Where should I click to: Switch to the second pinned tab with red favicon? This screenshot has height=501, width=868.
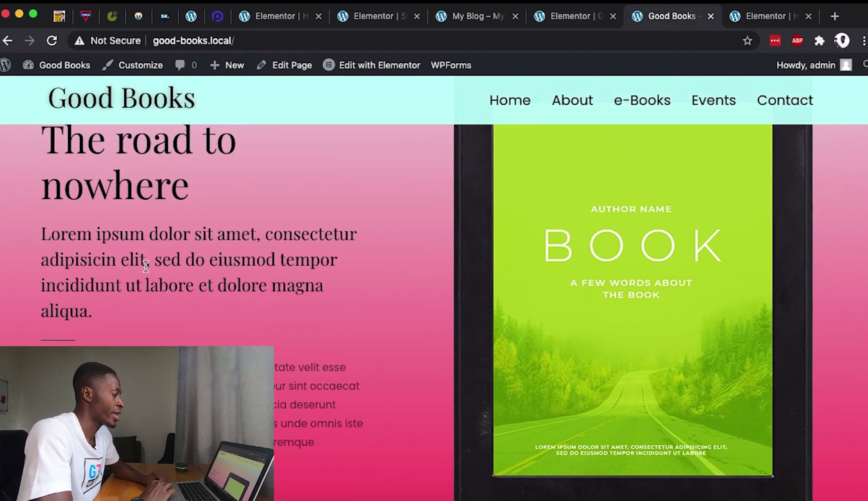pyautogui.click(x=86, y=16)
